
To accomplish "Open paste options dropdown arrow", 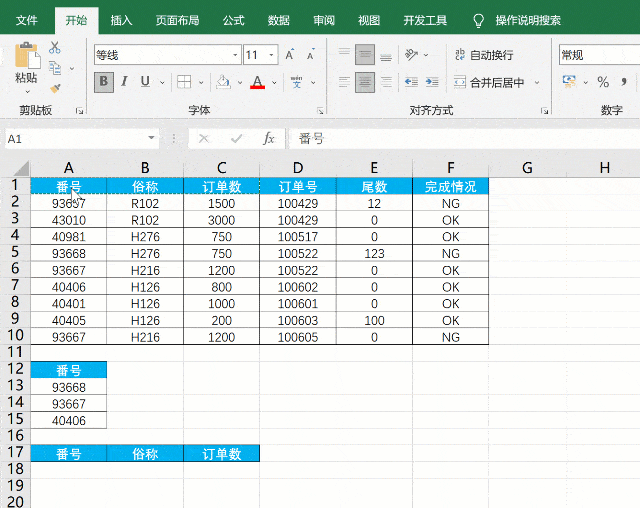I will (27, 91).
